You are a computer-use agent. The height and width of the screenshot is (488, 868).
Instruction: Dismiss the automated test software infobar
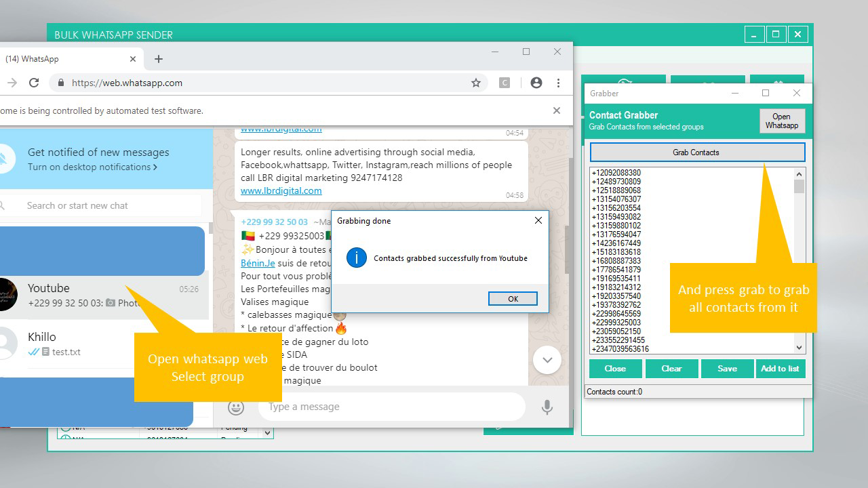pos(557,110)
